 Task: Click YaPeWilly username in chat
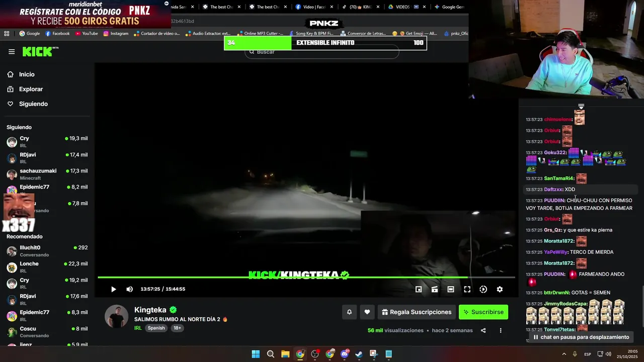(x=556, y=252)
